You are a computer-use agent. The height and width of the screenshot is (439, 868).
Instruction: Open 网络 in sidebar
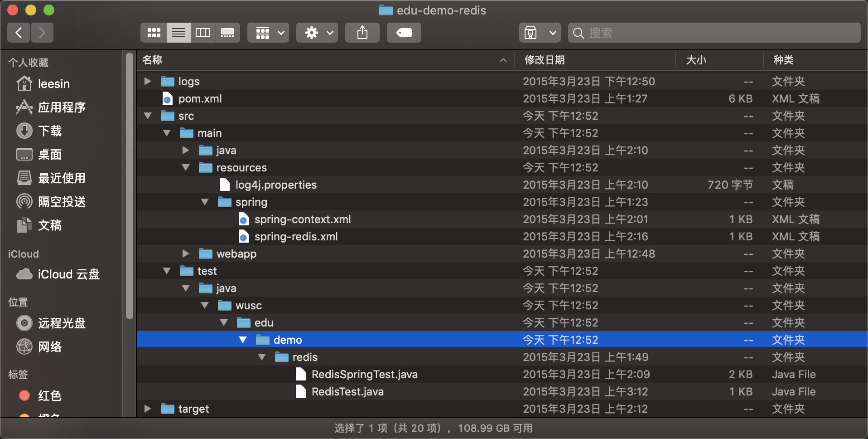39,347
